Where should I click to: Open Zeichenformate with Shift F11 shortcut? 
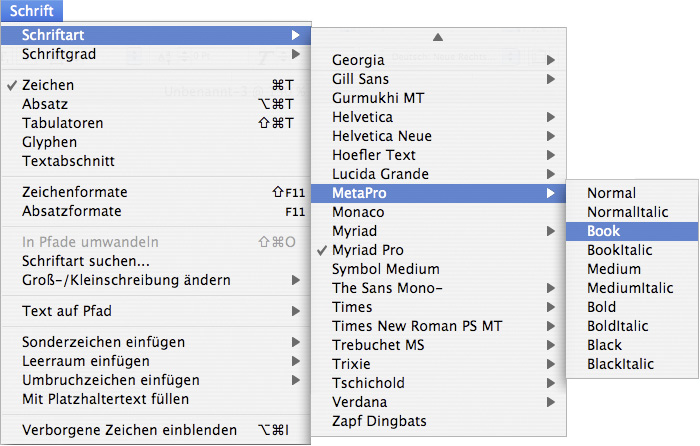click(x=156, y=192)
